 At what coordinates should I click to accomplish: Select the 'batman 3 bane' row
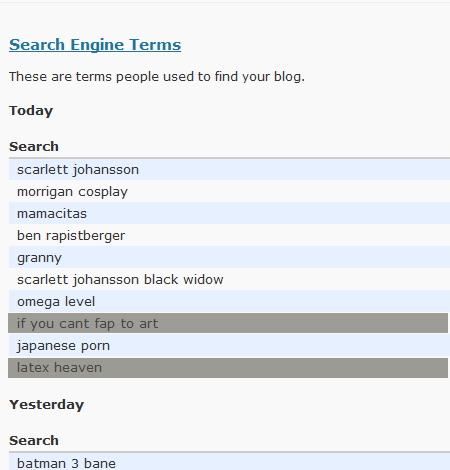pyautogui.click(x=229, y=462)
